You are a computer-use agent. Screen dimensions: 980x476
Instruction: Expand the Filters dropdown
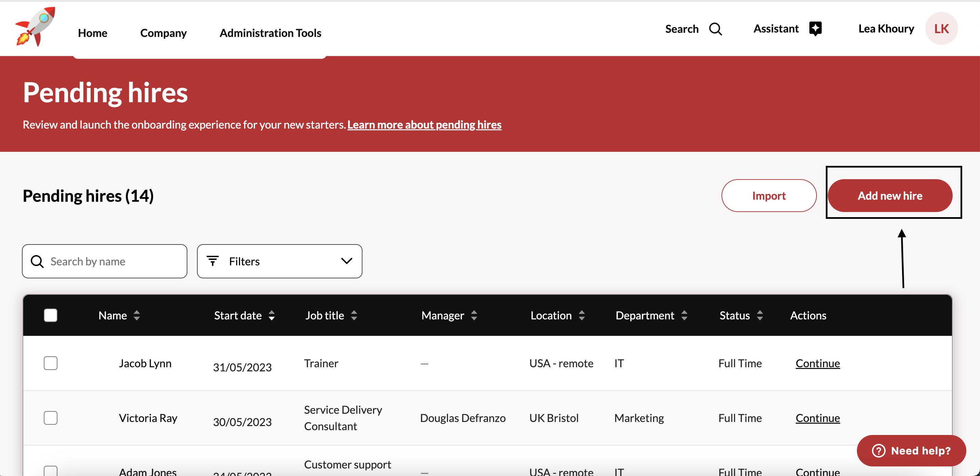coord(279,261)
